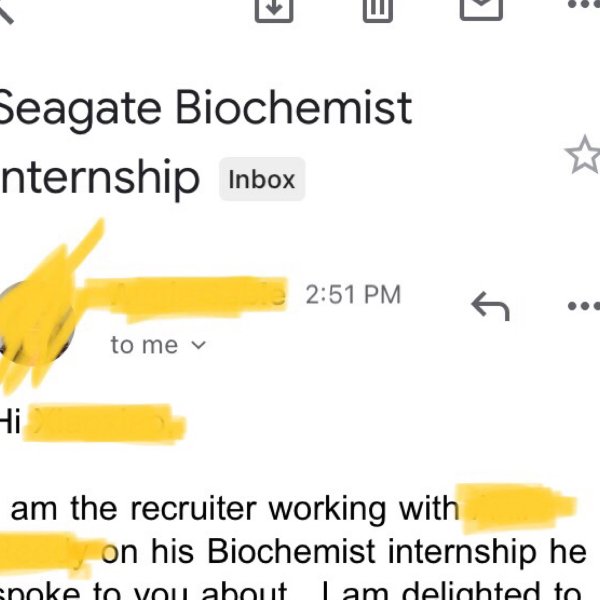
Task: Tap the 2:51 PM timestamp
Action: coord(353,295)
